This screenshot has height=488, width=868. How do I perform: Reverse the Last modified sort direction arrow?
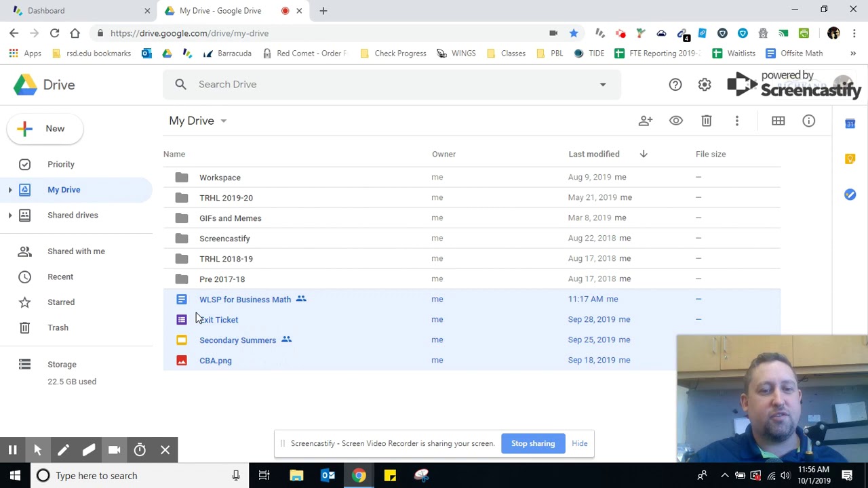[x=644, y=154]
